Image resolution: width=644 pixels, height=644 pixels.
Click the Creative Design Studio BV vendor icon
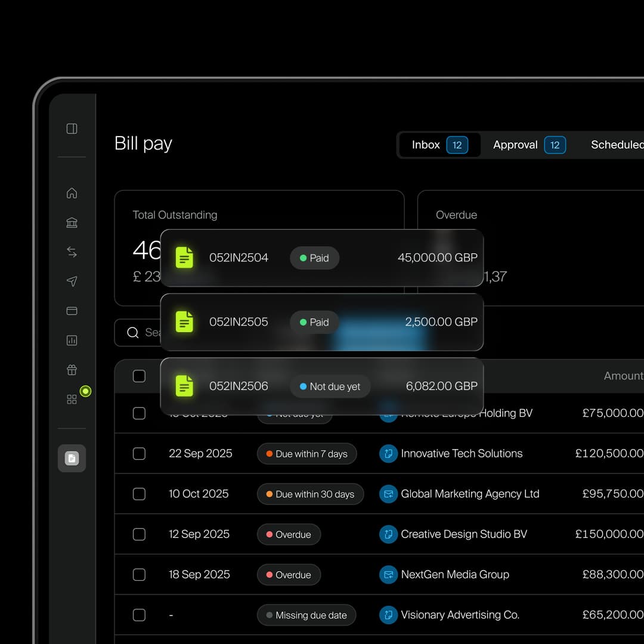[x=388, y=534]
